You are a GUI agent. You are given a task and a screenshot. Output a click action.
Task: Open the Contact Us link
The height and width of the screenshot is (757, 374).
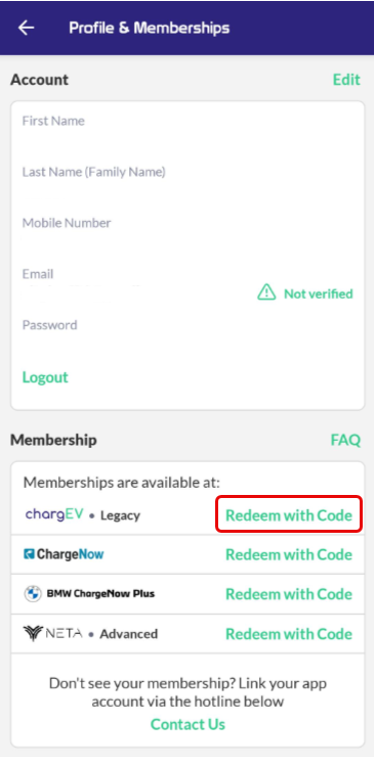(188, 724)
